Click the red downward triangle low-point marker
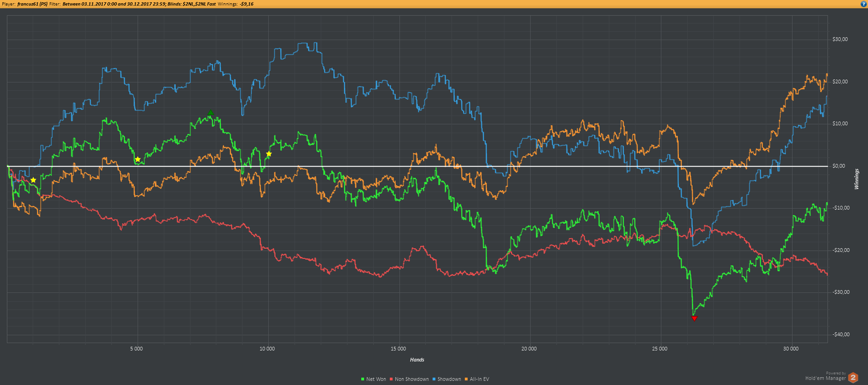868x385 pixels. (694, 318)
